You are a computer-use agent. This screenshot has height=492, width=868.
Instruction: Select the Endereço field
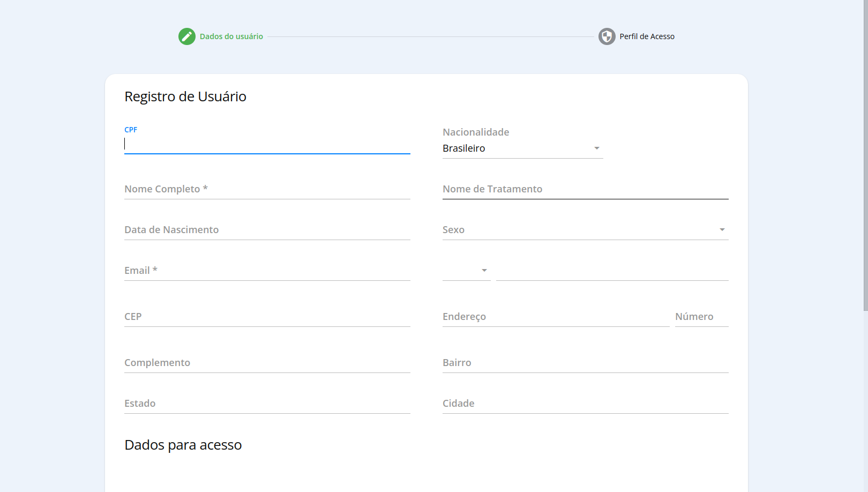[x=556, y=317]
